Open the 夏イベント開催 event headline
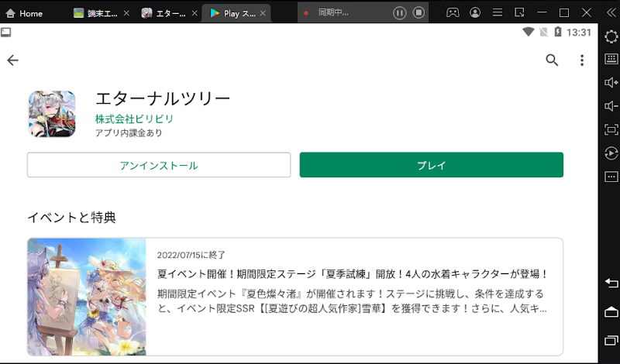 point(352,274)
